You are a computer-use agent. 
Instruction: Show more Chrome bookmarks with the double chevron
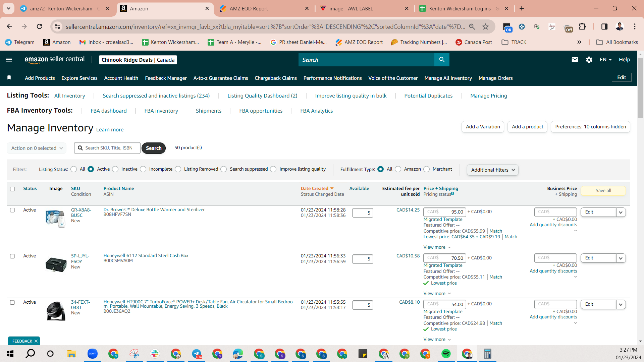pyautogui.click(x=579, y=42)
